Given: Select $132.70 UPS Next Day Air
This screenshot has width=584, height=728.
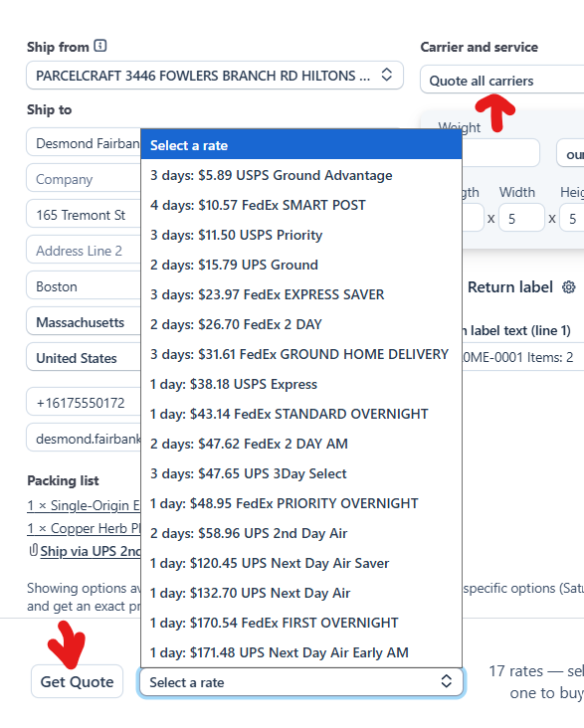Looking at the screenshot, I should point(301,593).
